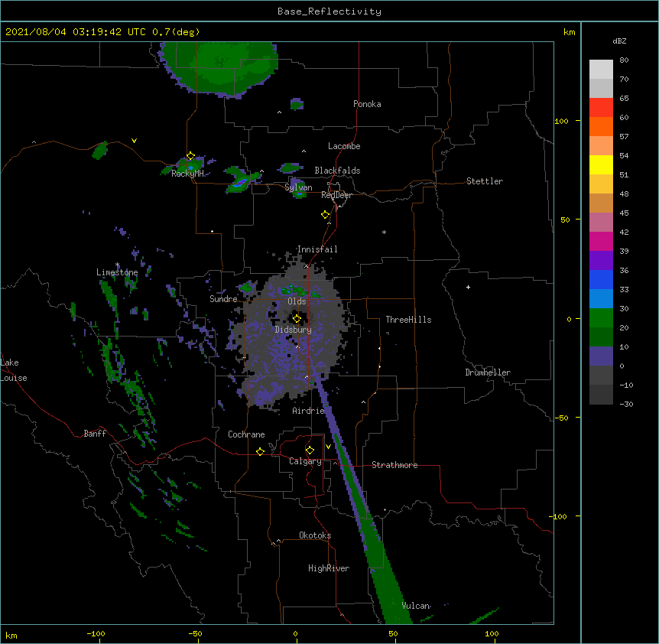Select the white 70-80 dBZ legend color

[601, 70]
